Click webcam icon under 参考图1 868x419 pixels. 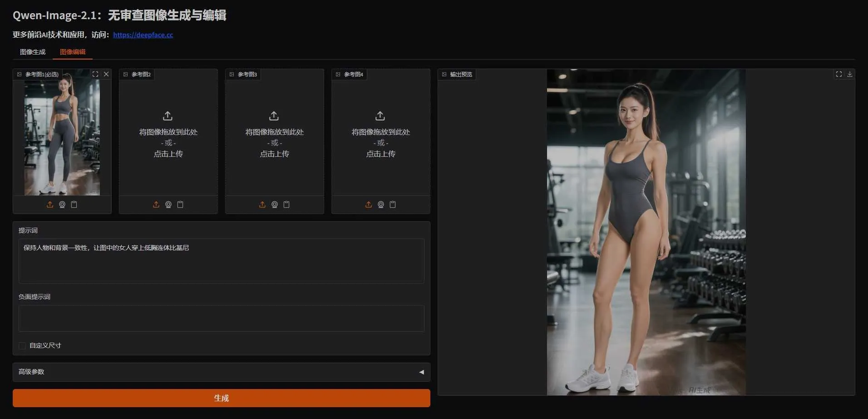point(62,205)
